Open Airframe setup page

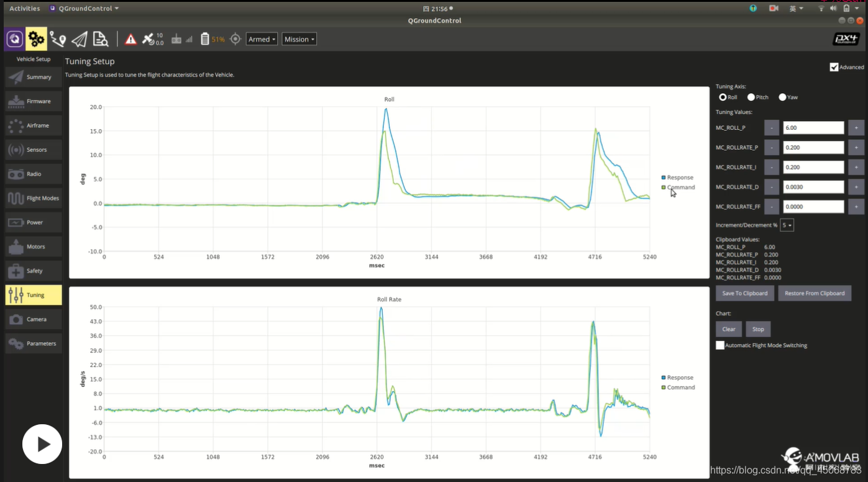34,125
